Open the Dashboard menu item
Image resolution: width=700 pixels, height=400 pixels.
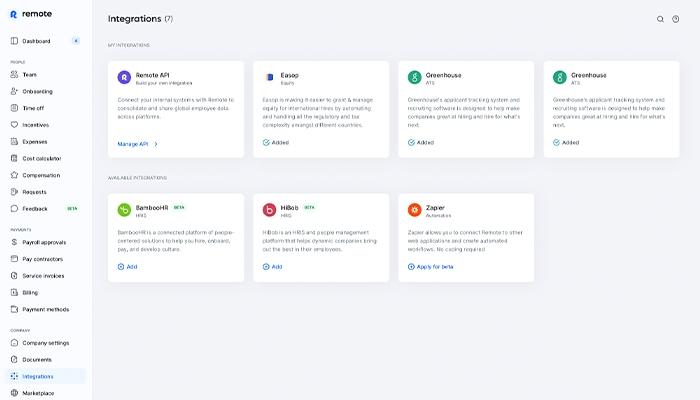point(45,41)
